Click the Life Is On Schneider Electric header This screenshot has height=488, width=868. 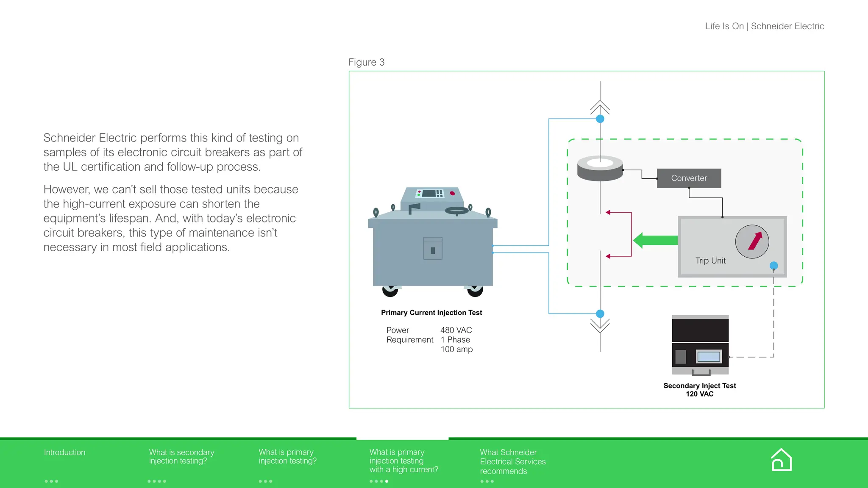click(x=765, y=26)
